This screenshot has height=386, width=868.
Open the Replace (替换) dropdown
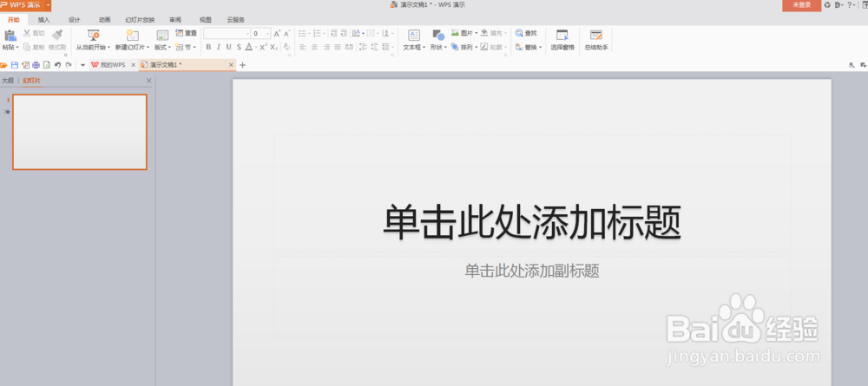click(528, 48)
